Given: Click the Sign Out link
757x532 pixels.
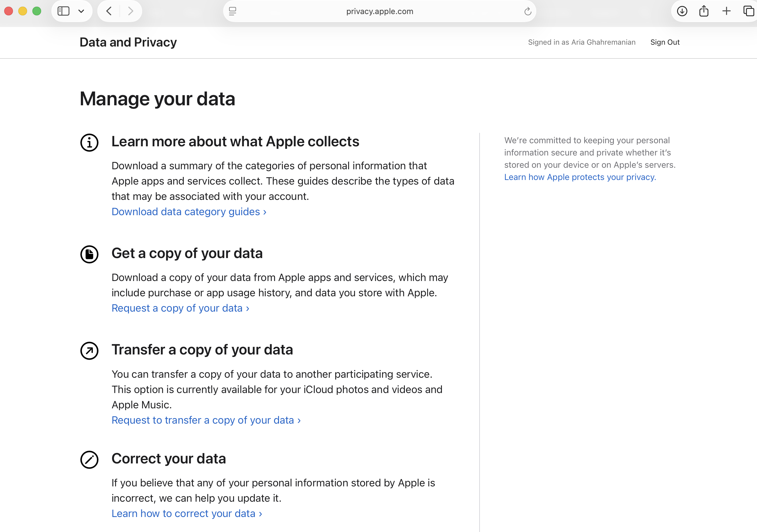Looking at the screenshot, I should [x=665, y=42].
